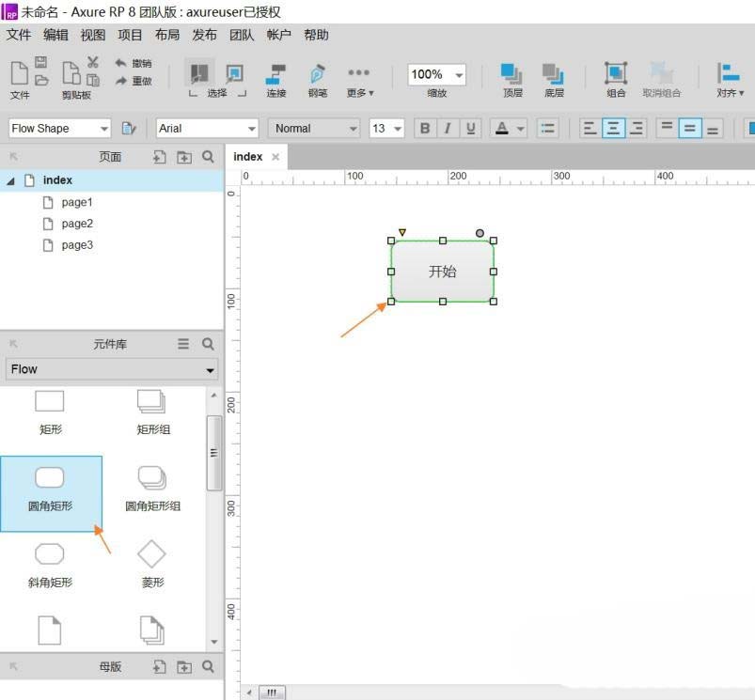Click the Cut scissors icon
The width and height of the screenshot is (755, 700).
tap(93, 62)
